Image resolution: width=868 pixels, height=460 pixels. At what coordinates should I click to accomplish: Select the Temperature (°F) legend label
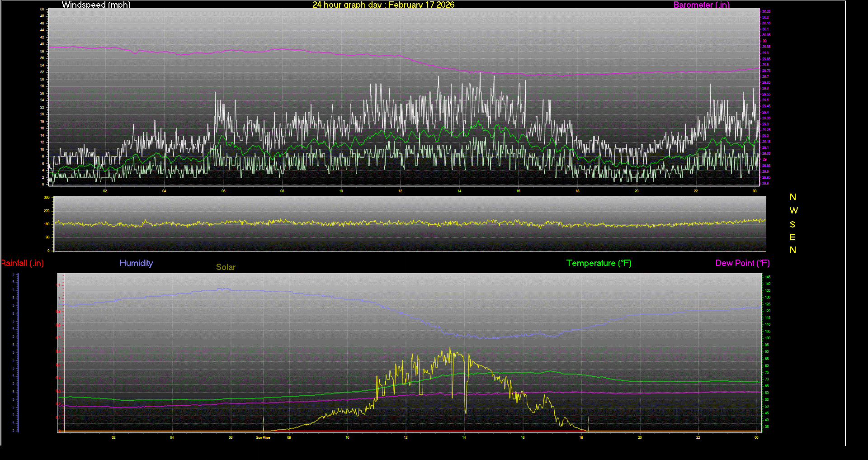point(599,263)
